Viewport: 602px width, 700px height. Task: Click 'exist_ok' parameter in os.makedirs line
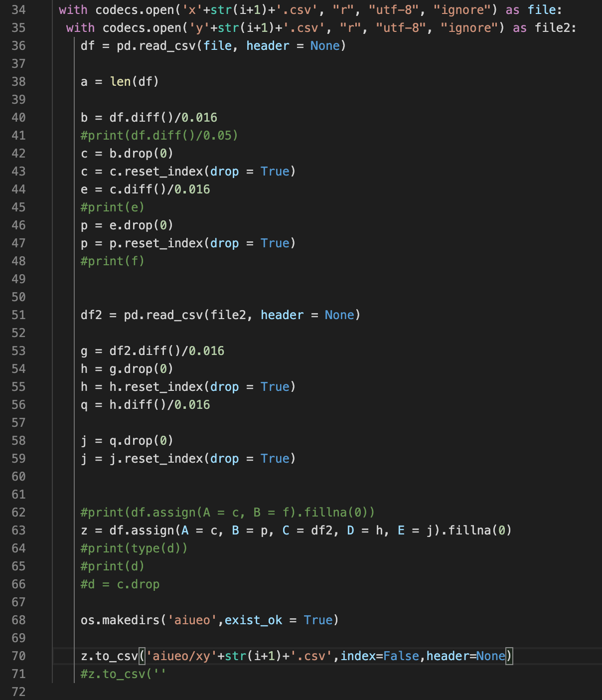(x=253, y=620)
